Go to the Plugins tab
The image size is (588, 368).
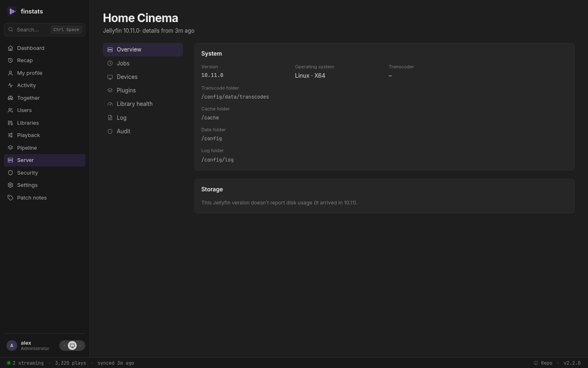coord(143,90)
